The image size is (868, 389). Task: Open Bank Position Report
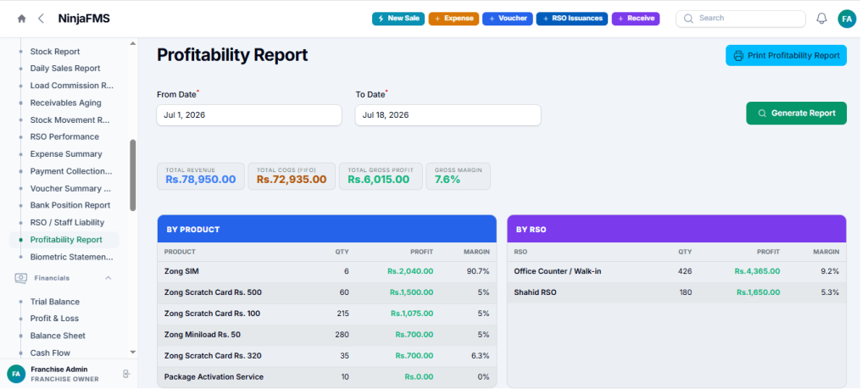point(70,205)
